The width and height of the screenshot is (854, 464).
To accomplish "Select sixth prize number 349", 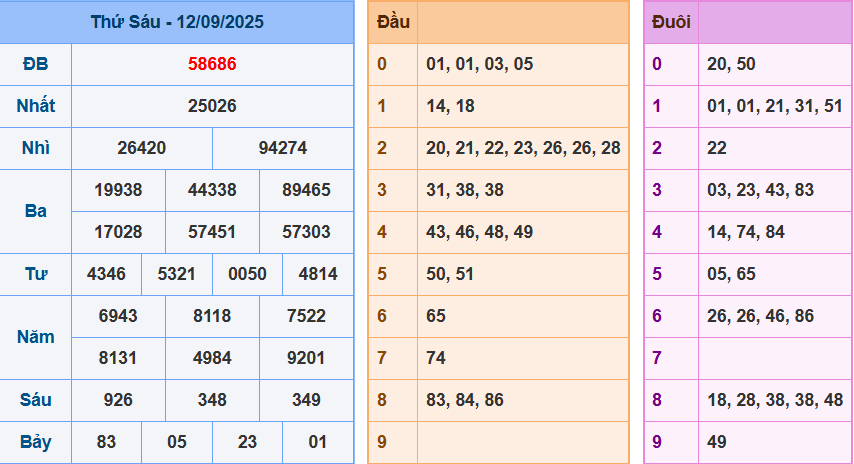I will pyautogui.click(x=306, y=399).
